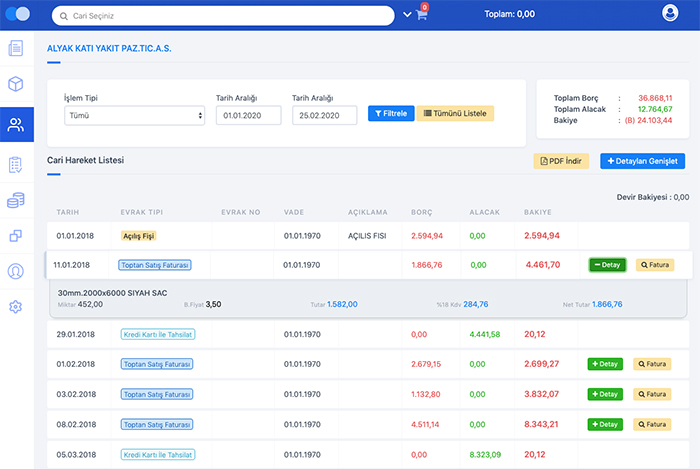Click the AÇILIS FISI description cell
This screenshot has height=469, width=700.
pyautogui.click(x=367, y=236)
